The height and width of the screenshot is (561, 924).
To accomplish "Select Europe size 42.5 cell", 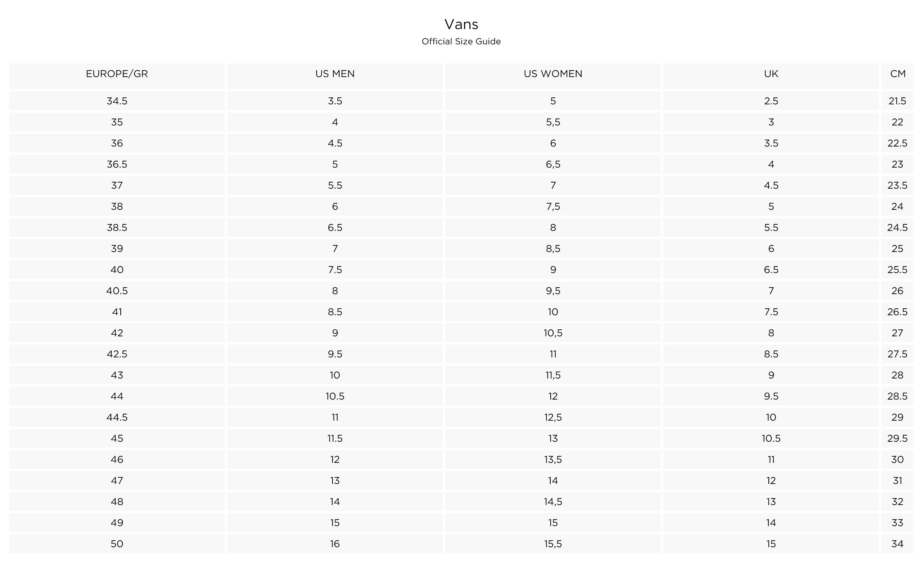I will 117,354.
